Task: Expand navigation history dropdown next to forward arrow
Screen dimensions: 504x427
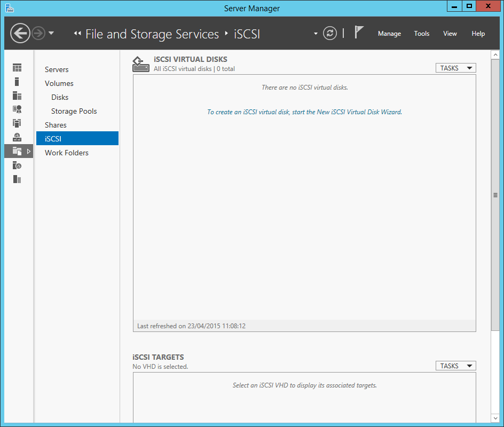Action: click(51, 34)
